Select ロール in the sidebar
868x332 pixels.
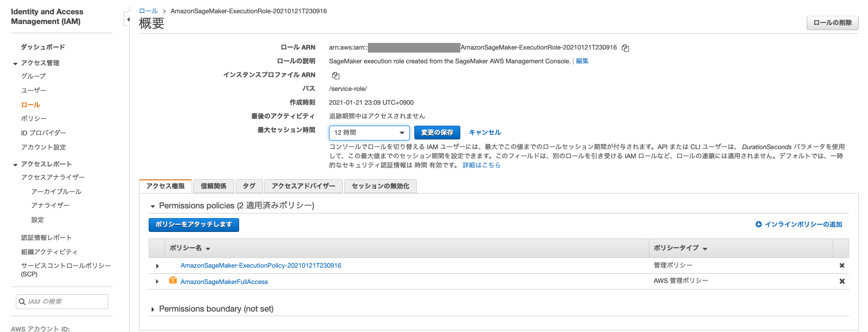coord(31,105)
